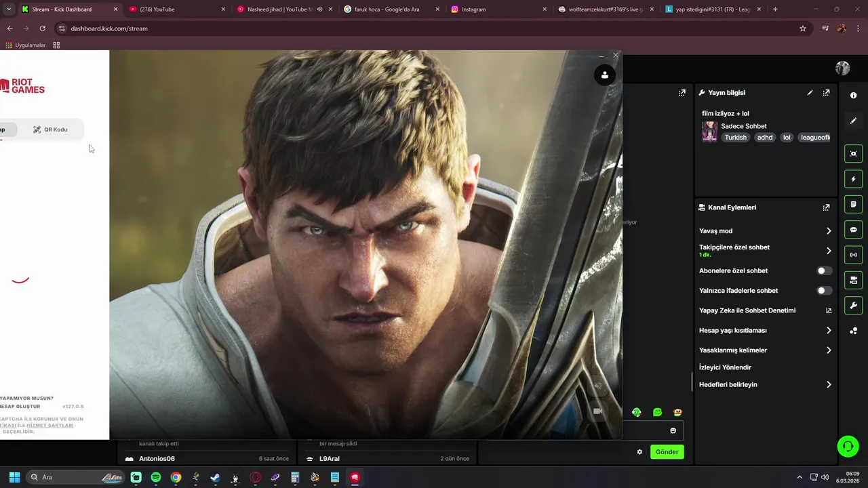Click the profile icon on Riot client

point(604,75)
